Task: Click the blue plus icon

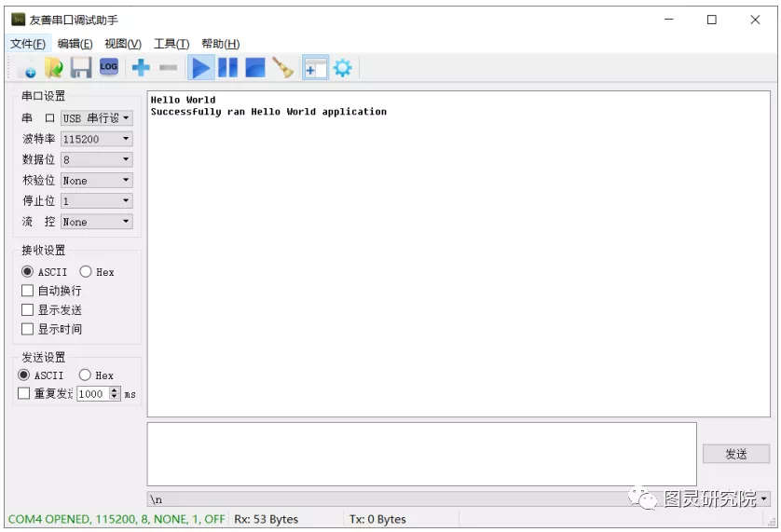Action: 141,67
